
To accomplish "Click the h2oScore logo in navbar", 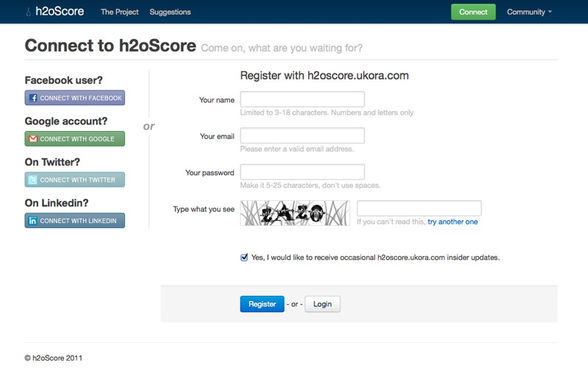I will 55,12.
